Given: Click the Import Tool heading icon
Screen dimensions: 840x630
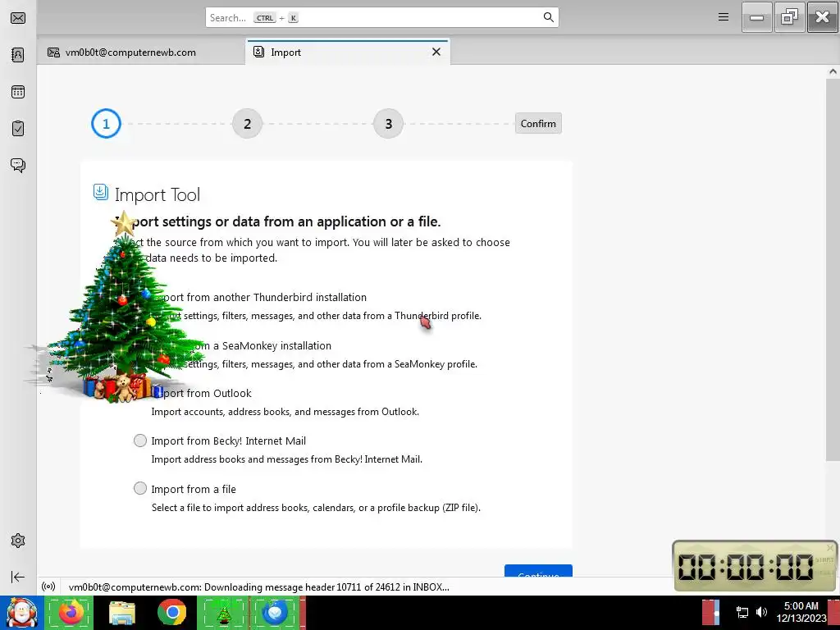Looking at the screenshot, I should [x=101, y=192].
